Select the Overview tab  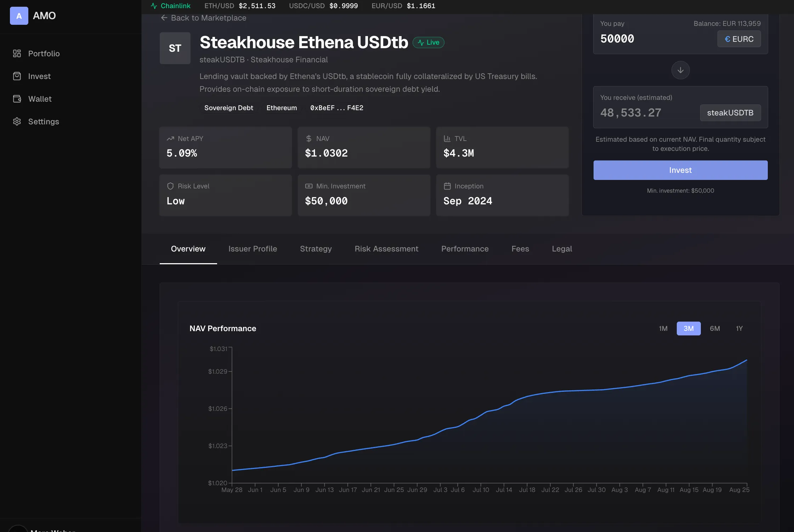tap(188, 249)
